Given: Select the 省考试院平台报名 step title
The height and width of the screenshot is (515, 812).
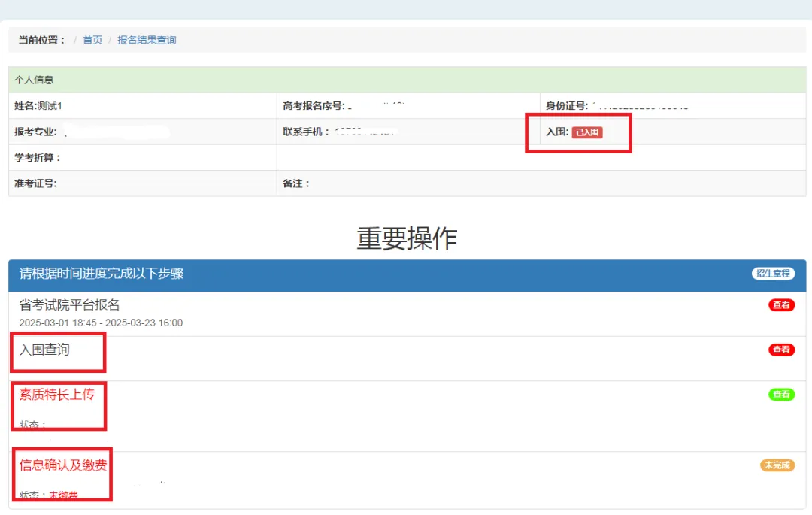Looking at the screenshot, I should (x=69, y=305).
